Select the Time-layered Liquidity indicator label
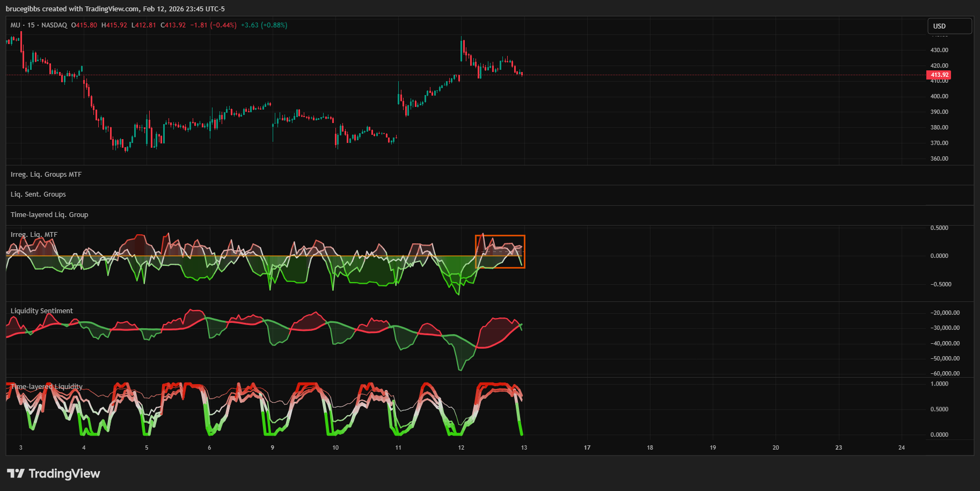 pyautogui.click(x=47, y=387)
